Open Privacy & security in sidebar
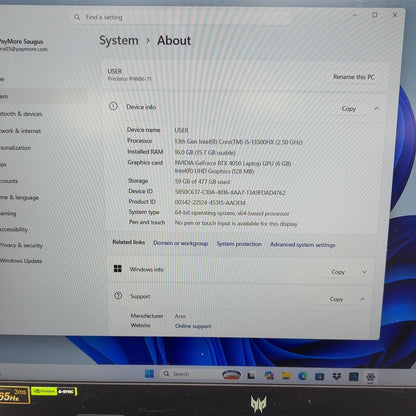The height and width of the screenshot is (416, 416). (21, 245)
